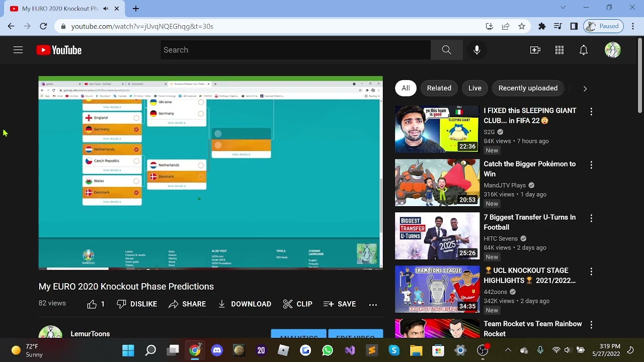Image resolution: width=644 pixels, height=362 pixels.
Task: Open the Windows taskbar Search
Action: coord(150,350)
